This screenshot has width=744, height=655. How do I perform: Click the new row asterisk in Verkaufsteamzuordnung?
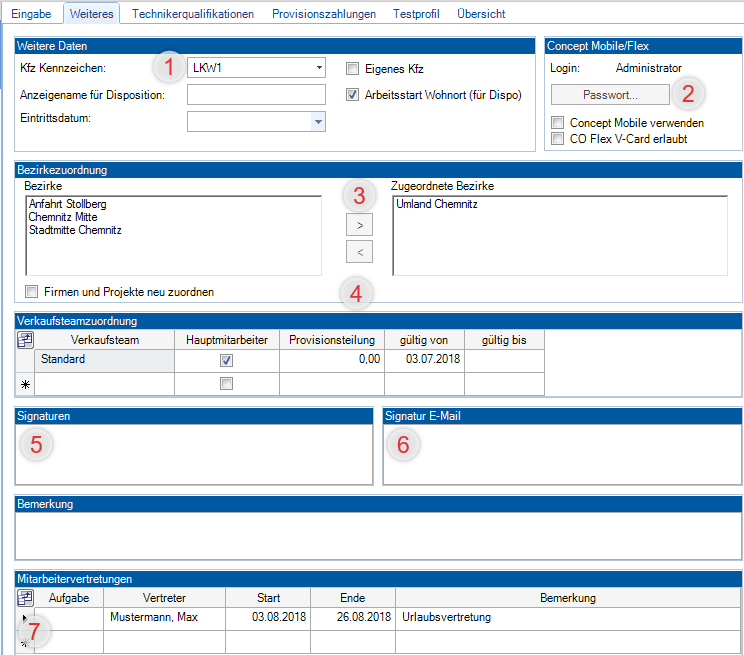(25, 384)
